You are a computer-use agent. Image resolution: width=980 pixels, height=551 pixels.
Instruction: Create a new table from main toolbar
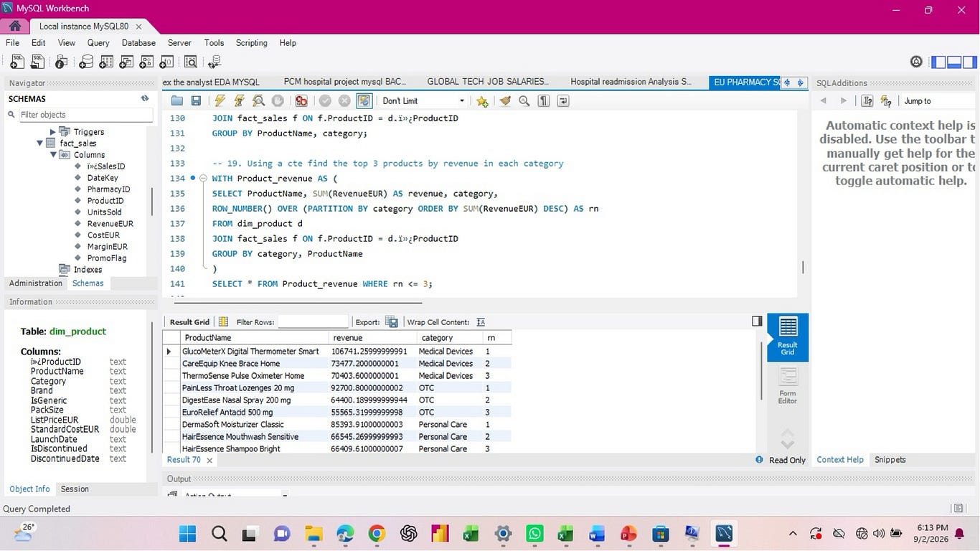(106, 62)
